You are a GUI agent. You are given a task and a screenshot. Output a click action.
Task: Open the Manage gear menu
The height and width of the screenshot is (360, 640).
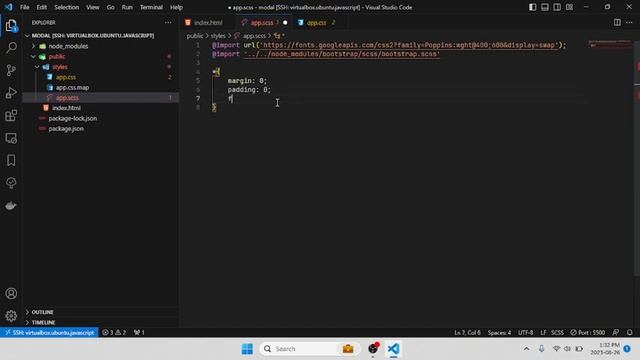click(11, 316)
